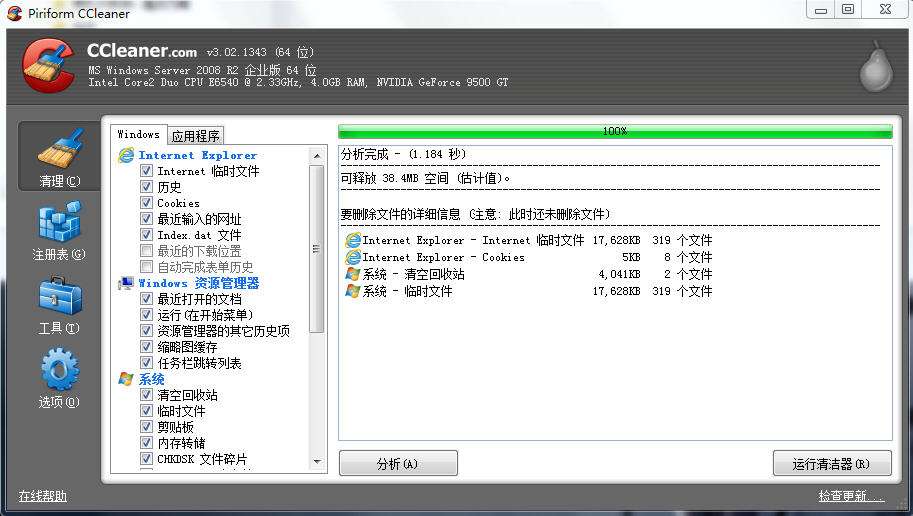Uncheck the Cookies checkbox
This screenshot has width=913, height=516.
pos(147,203)
